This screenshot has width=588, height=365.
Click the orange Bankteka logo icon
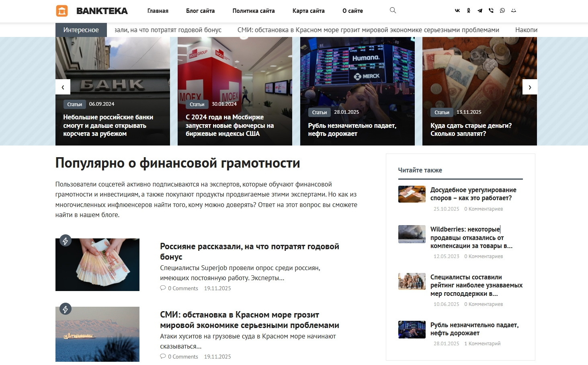pos(62,11)
